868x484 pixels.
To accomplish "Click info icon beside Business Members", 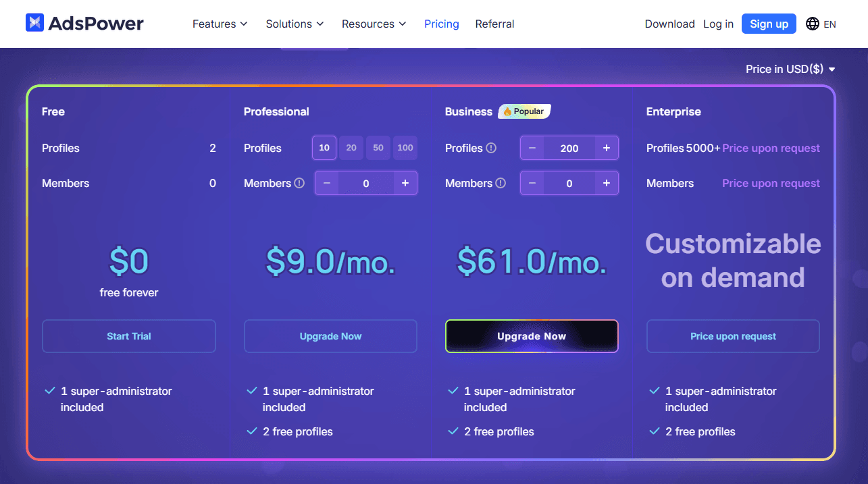I will point(501,183).
